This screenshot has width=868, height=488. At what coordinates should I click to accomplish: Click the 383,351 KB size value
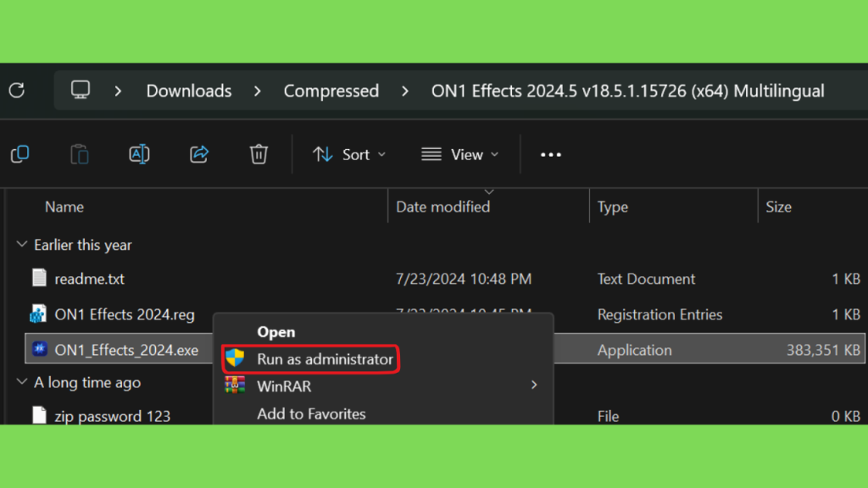823,350
